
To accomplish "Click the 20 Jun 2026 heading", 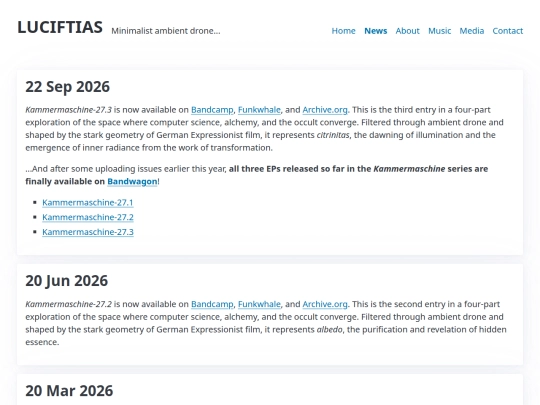I will tap(66, 281).
